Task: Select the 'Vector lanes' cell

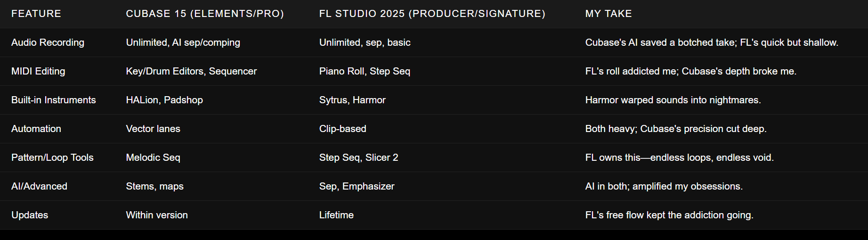Action: (x=153, y=129)
